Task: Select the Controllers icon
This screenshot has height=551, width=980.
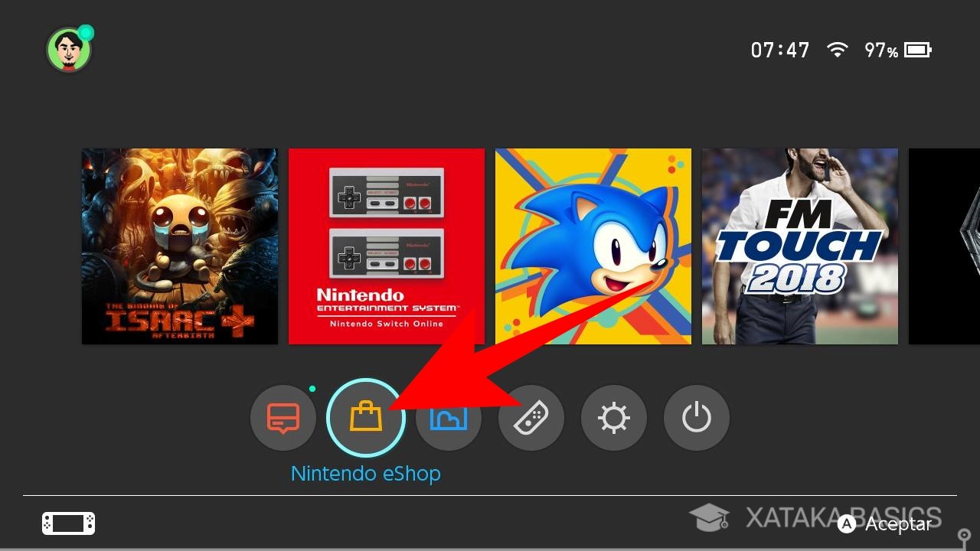Action: [531, 418]
